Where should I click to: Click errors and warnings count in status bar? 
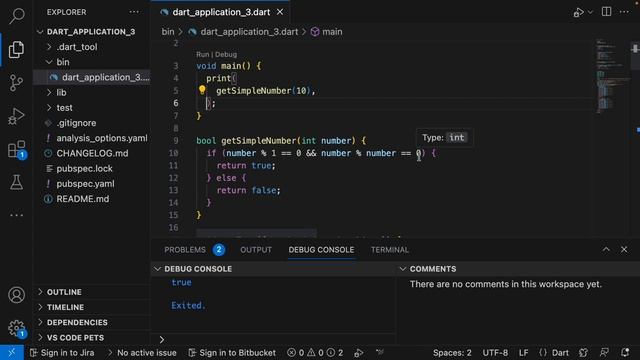(315, 353)
